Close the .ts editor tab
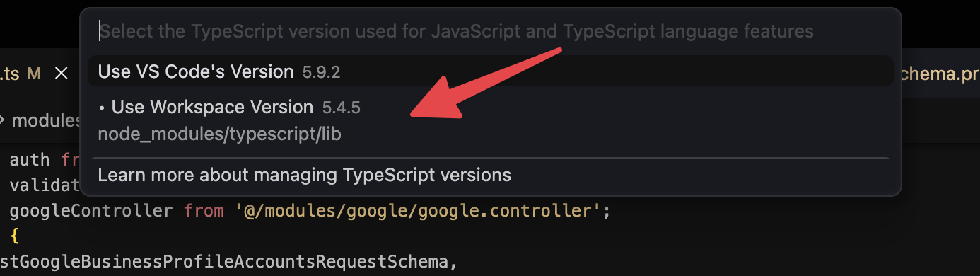The image size is (980, 276). click(x=62, y=73)
